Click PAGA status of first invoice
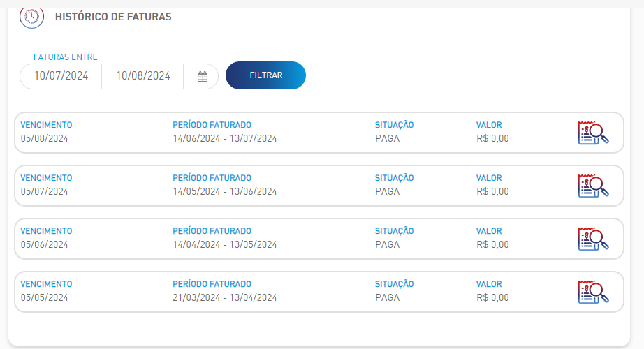The image size is (644, 349). pos(387,139)
